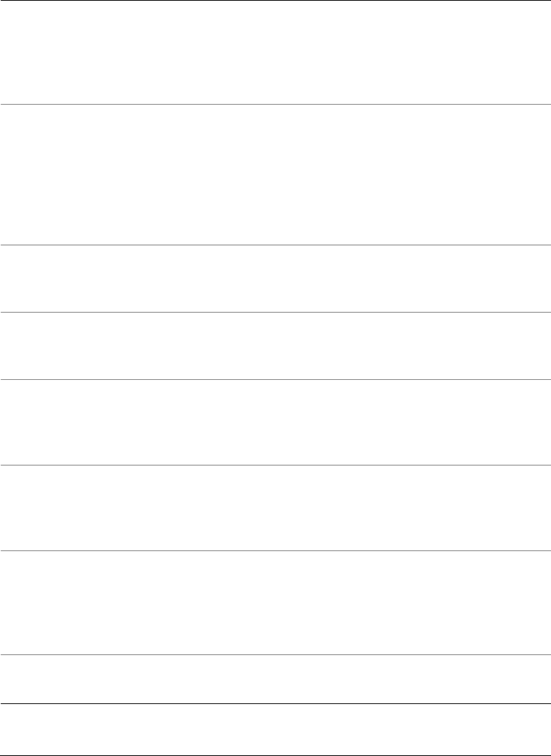Click the black border line at the very top
The width and height of the screenshot is (551, 756).
275,1
